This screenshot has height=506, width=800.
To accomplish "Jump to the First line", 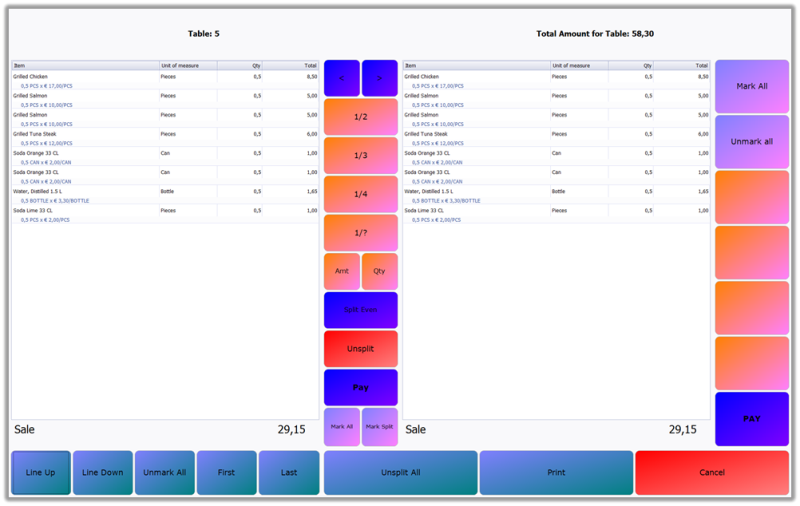I will [x=227, y=472].
